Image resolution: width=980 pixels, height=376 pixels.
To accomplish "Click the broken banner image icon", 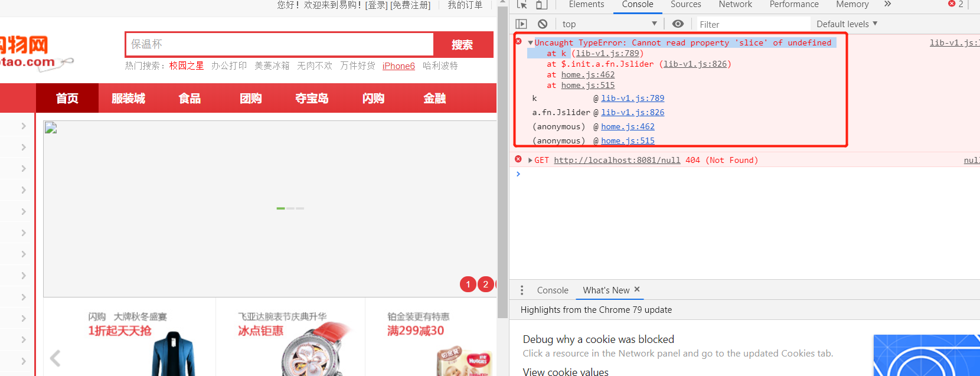I will [51, 128].
